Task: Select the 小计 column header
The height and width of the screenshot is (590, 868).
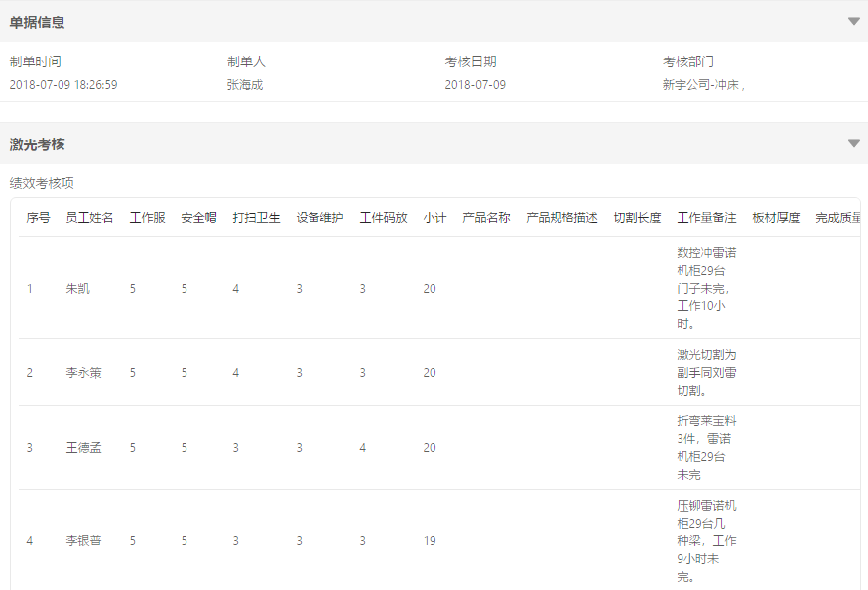Action: pos(434,218)
